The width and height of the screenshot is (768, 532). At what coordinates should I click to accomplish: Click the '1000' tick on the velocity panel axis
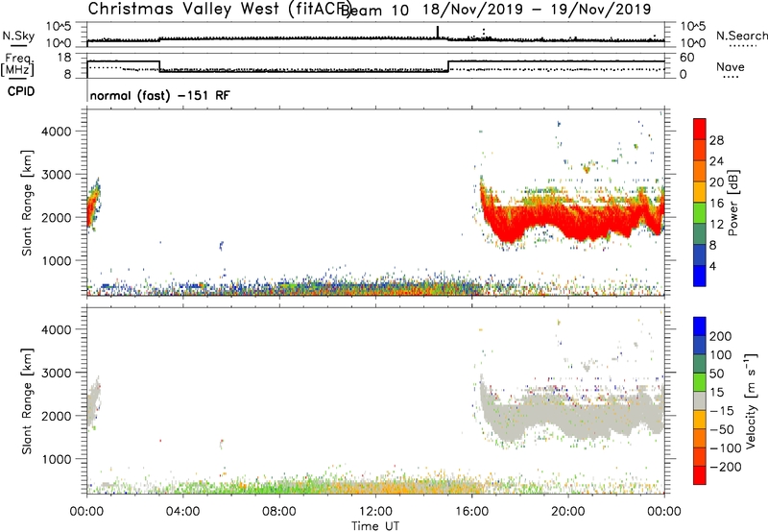click(56, 459)
